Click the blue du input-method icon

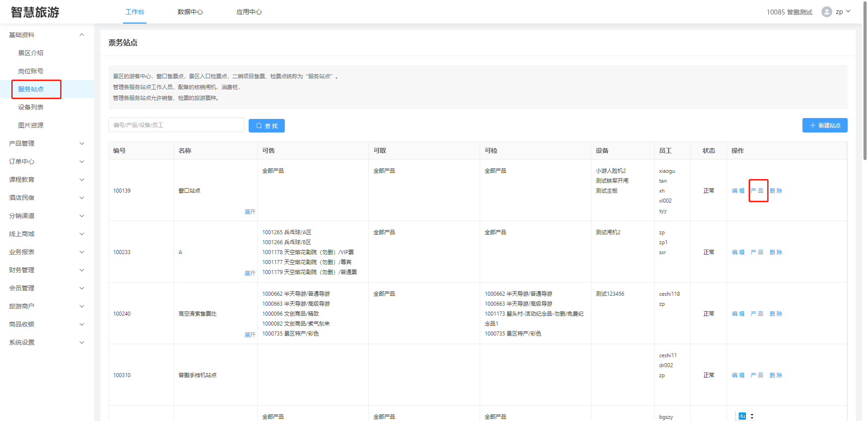tap(742, 416)
